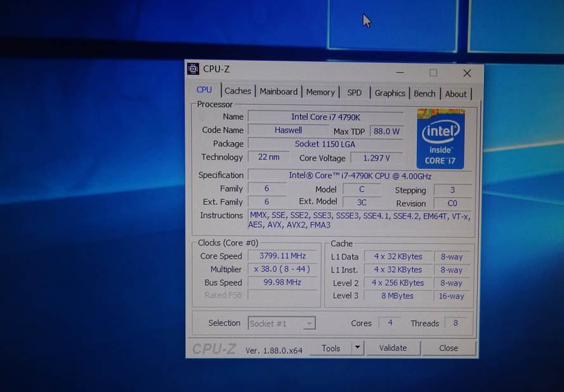Click the Revision value C0
The height and width of the screenshot is (392, 564).
[x=452, y=203]
